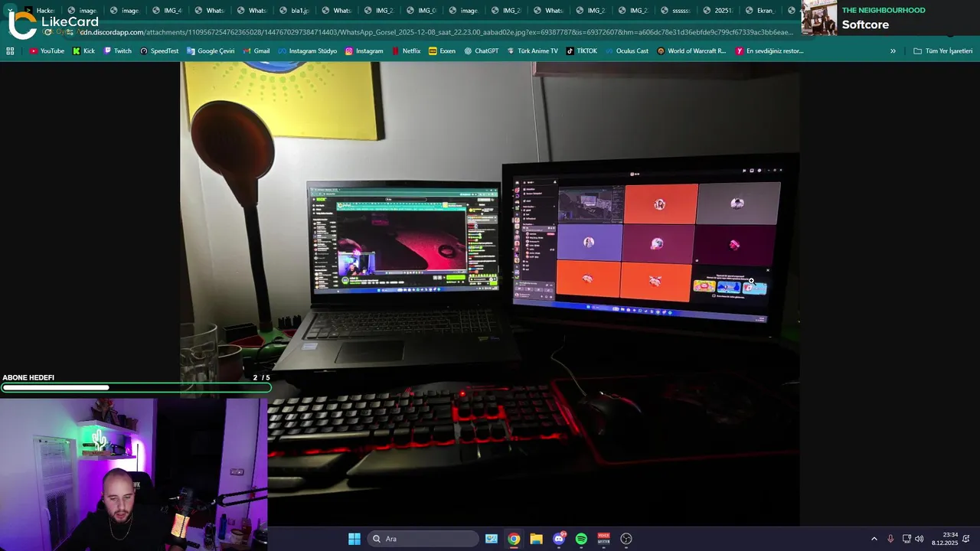Open the SpeedTest bookmark

(x=158, y=51)
